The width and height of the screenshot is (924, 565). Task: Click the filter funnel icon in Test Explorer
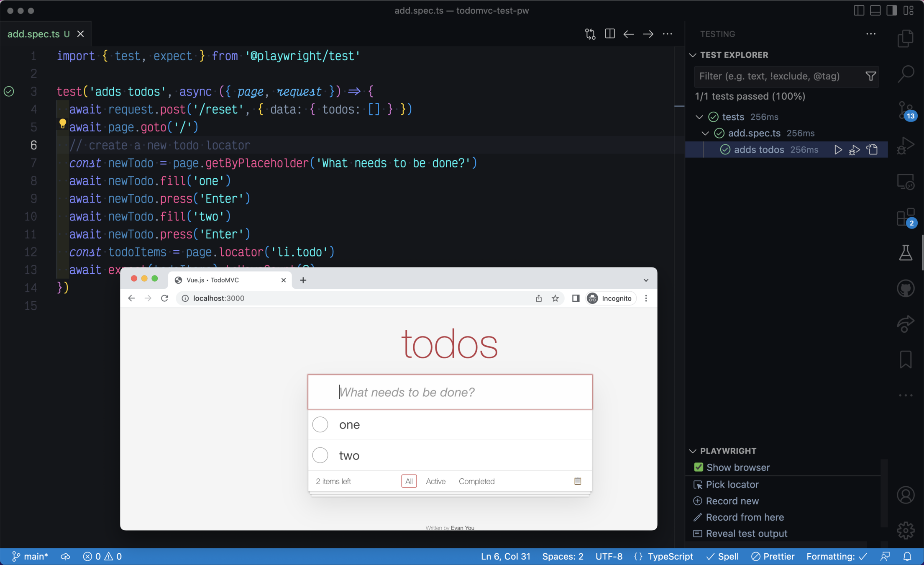click(x=870, y=76)
